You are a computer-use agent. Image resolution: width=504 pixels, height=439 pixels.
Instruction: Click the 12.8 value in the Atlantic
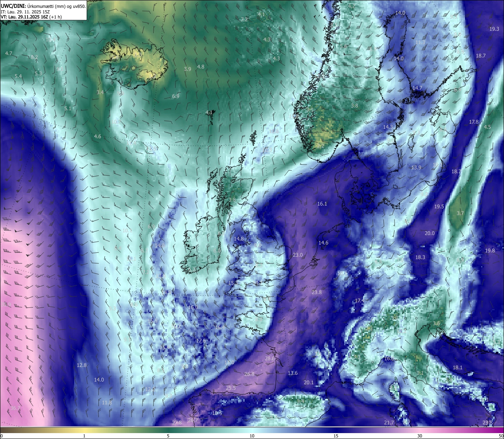pyautogui.click(x=82, y=365)
